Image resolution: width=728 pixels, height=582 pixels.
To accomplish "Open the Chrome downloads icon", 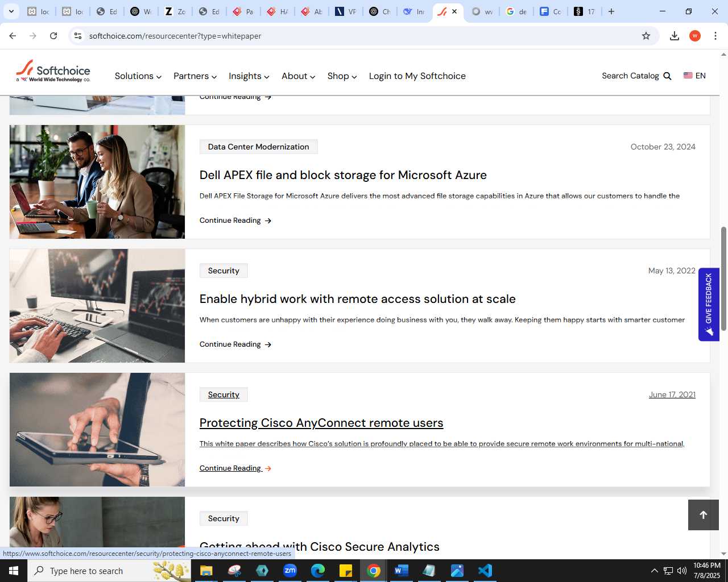I will tap(675, 36).
